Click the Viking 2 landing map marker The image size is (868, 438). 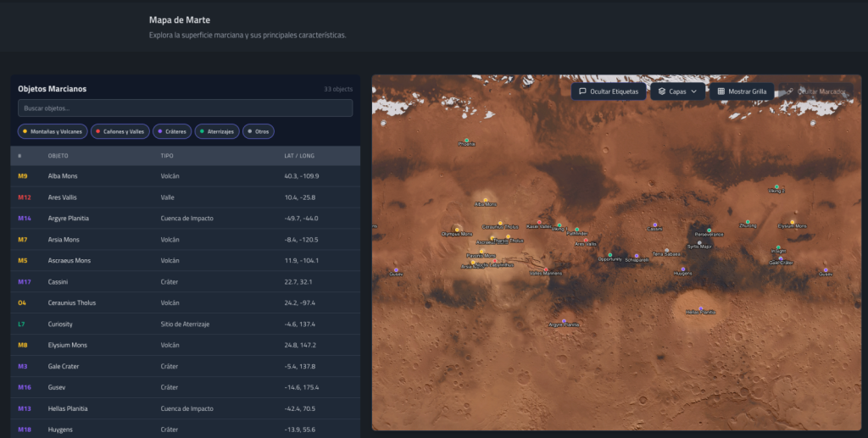[776, 187]
